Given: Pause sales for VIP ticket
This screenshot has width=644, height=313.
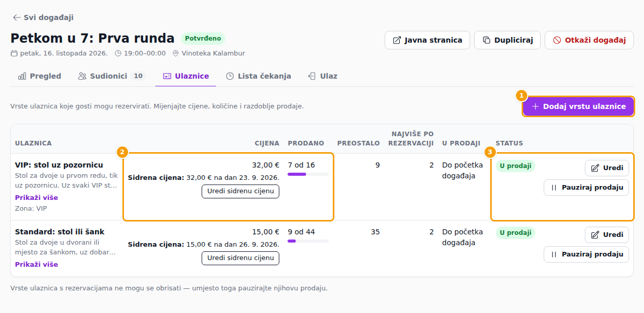Looking at the screenshot, I should coord(586,188).
